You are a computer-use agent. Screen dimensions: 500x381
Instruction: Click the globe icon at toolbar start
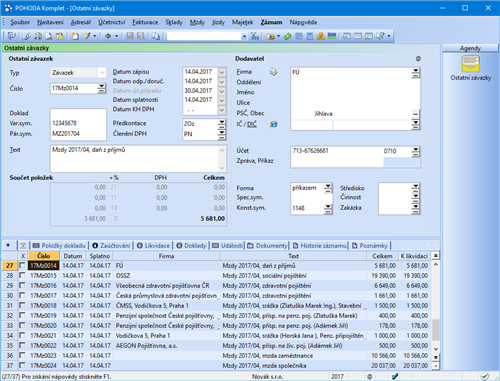[27, 36]
